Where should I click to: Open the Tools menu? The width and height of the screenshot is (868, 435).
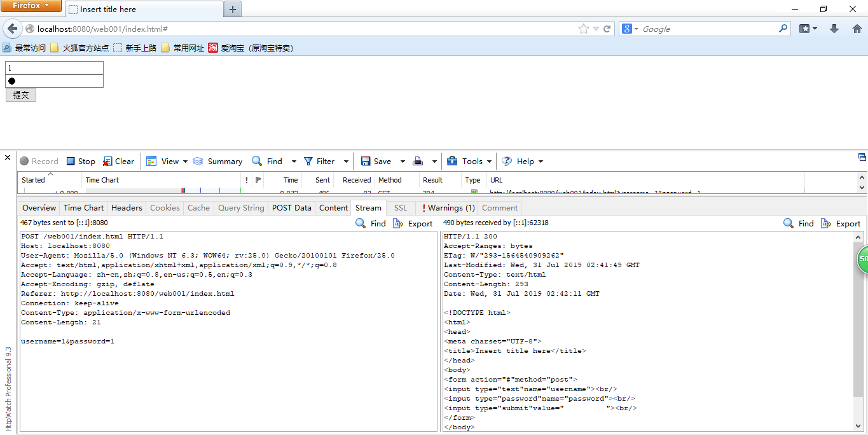click(469, 162)
